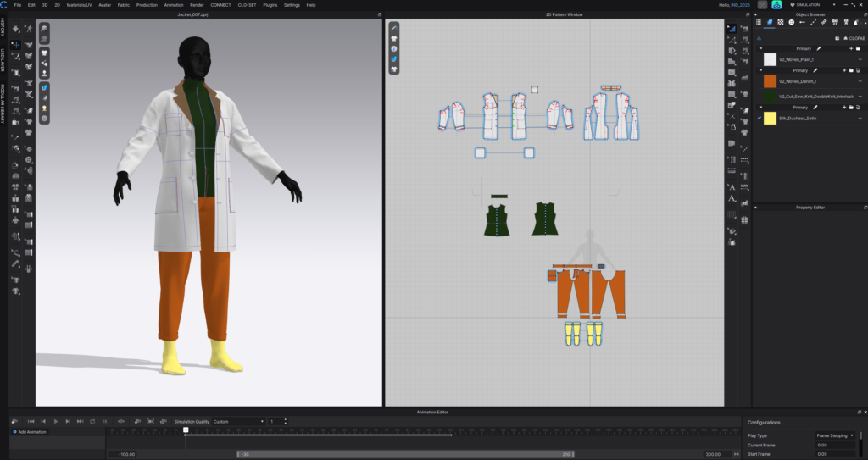This screenshot has width=868, height=460.
Task: Undock the Property Editor panel
Action: [865, 208]
